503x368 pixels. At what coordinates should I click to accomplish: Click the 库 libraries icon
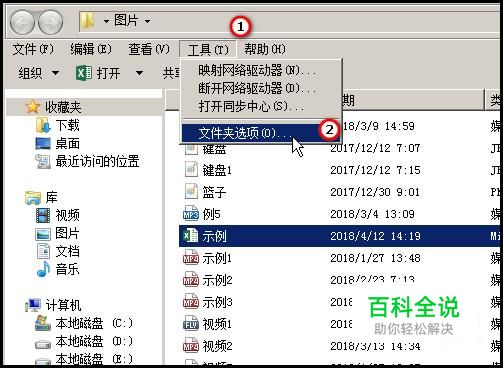click(33, 198)
